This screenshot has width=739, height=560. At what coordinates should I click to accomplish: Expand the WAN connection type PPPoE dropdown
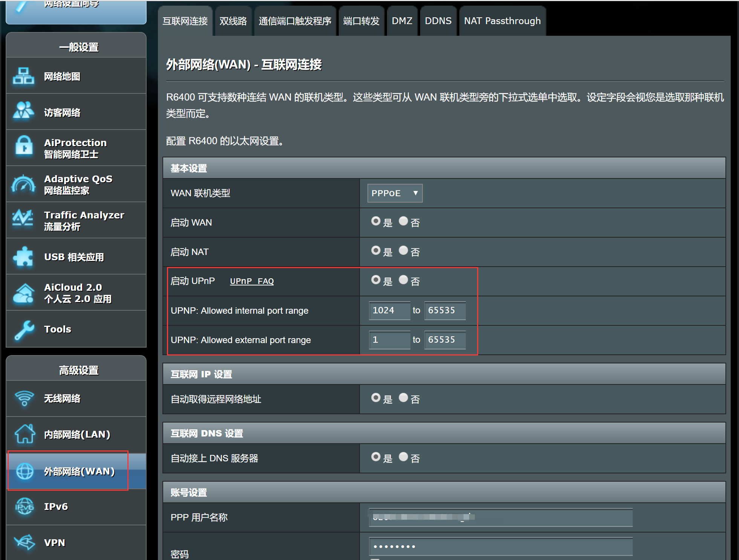pyautogui.click(x=395, y=193)
